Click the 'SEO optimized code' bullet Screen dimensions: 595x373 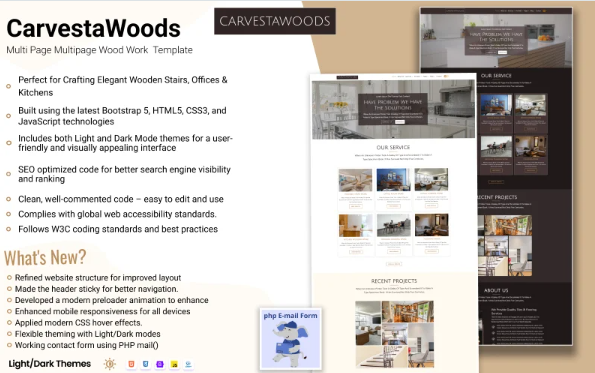[124, 174]
